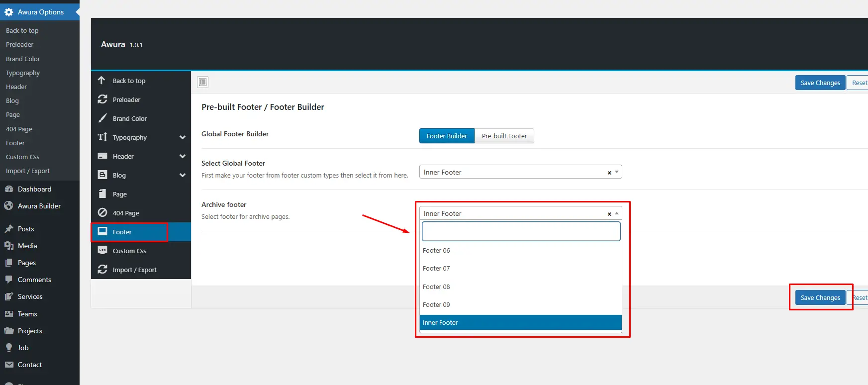Click the Contact envelope icon
868x385 pixels.
click(9, 365)
